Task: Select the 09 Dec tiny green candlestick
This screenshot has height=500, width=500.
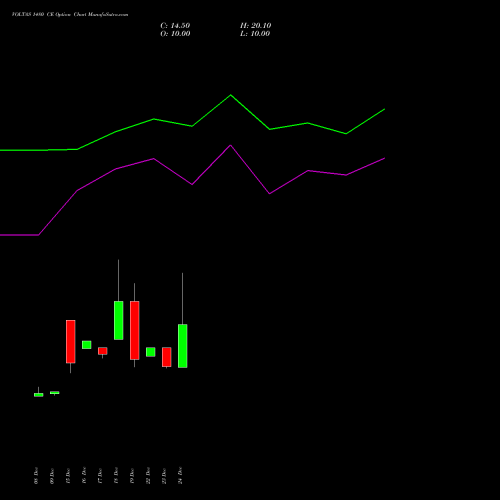Action: click(x=55, y=393)
